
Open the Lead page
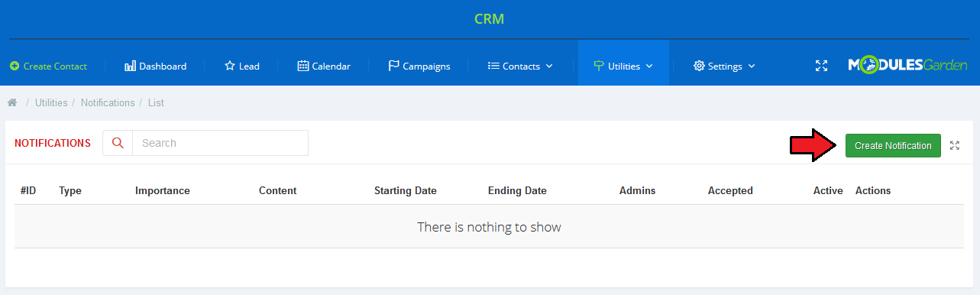pyautogui.click(x=242, y=66)
